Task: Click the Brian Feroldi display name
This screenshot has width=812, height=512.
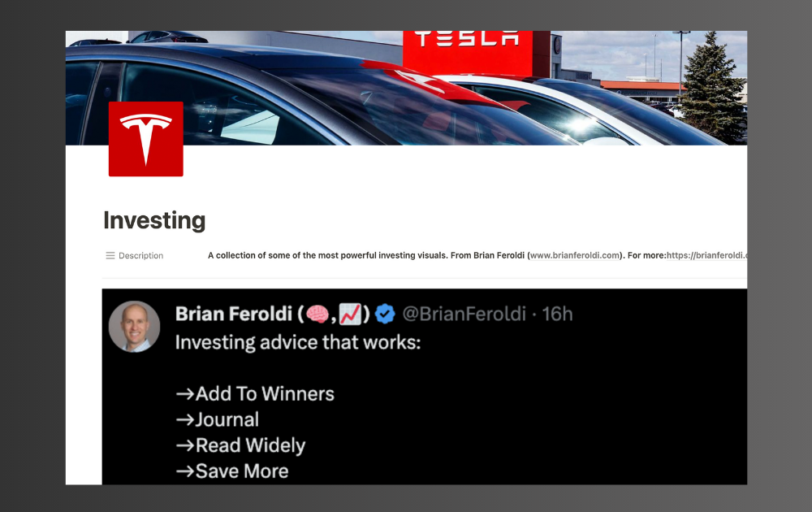Action: click(x=234, y=314)
